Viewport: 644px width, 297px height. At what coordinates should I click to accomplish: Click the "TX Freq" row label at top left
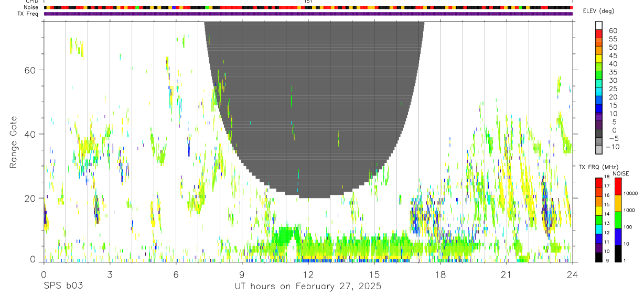(x=28, y=14)
